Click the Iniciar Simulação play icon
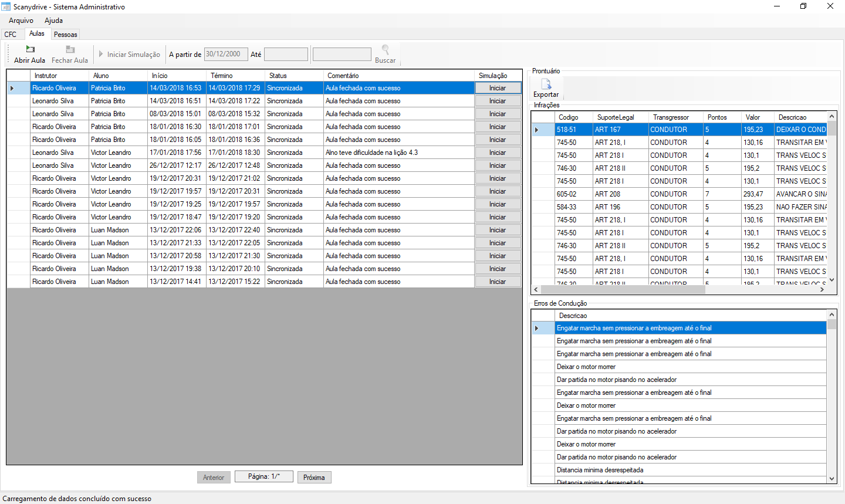 click(101, 54)
